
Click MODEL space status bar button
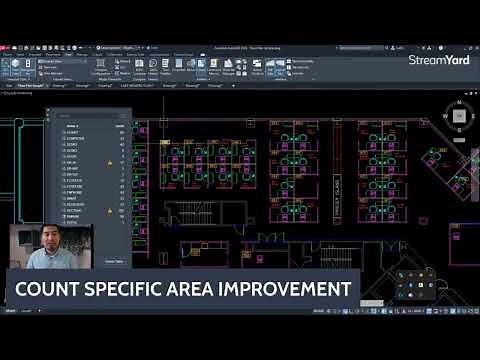click(x=318, y=311)
